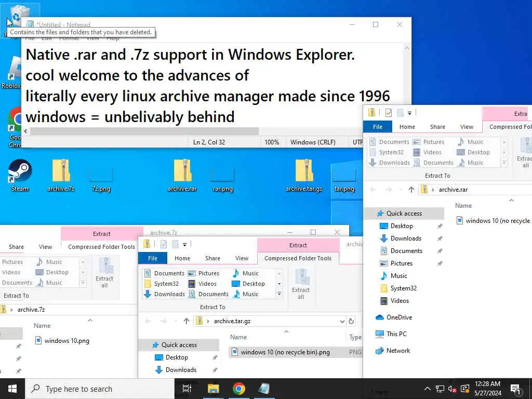This screenshot has width=532, height=399.
Task: Go up one level in archive.tar.gz window
Action: tap(187, 321)
